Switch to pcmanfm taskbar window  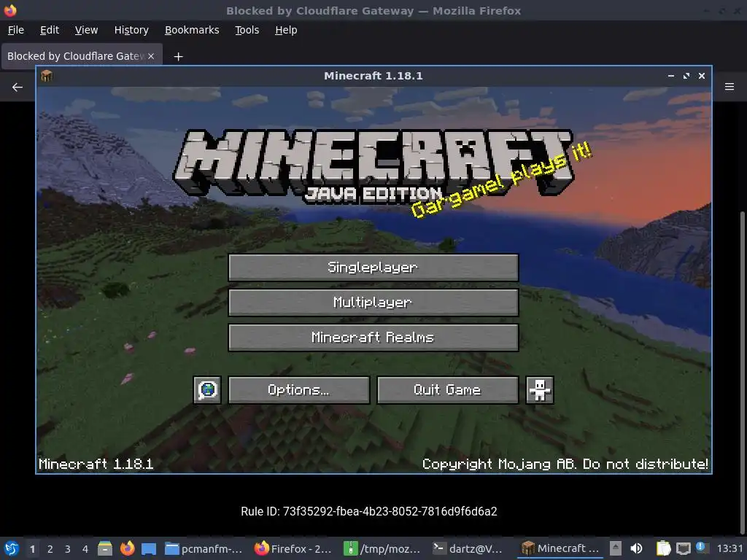pos(204,548)
